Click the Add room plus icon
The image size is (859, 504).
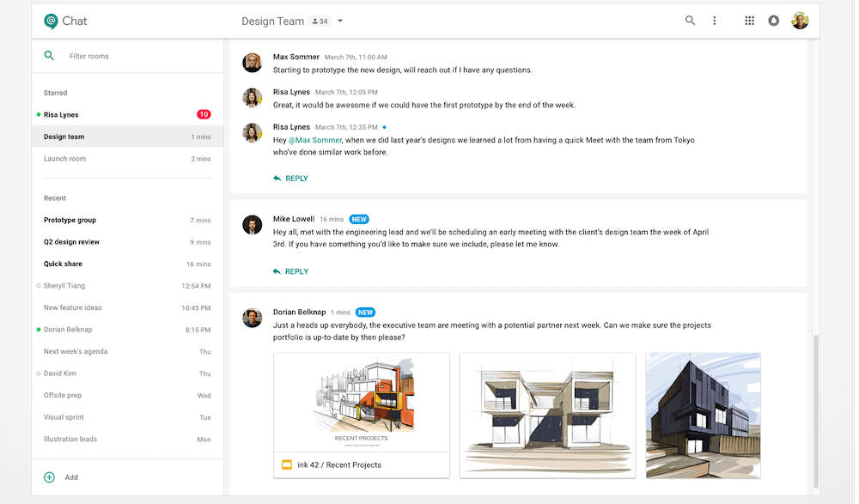click(50, 477)
